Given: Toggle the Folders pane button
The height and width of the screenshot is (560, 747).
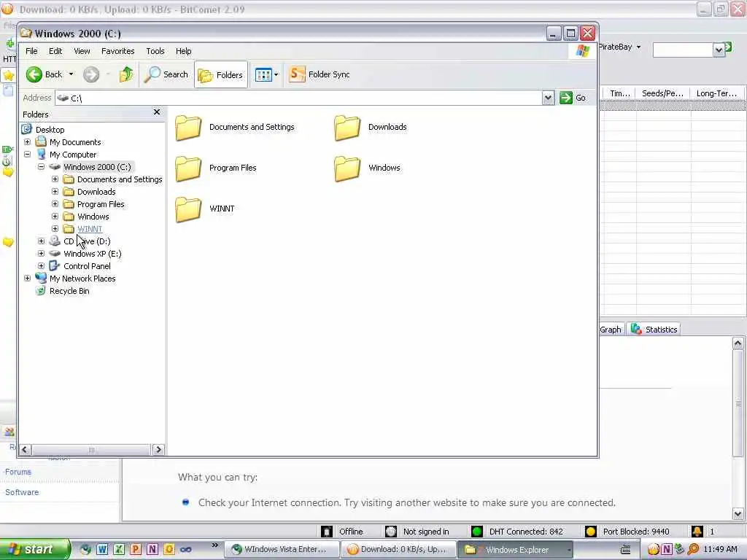Looking at the screenshot, I should pos(221,75).
